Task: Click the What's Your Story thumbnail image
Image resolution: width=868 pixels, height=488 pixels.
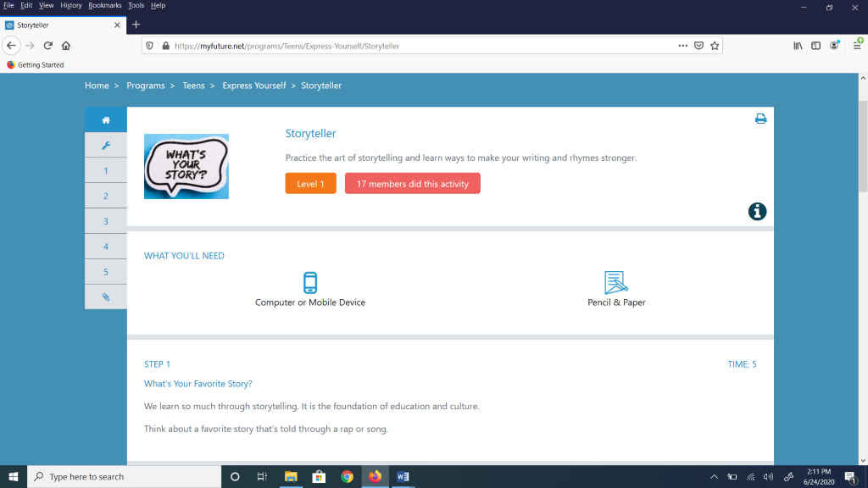Action: click(186, 166)
